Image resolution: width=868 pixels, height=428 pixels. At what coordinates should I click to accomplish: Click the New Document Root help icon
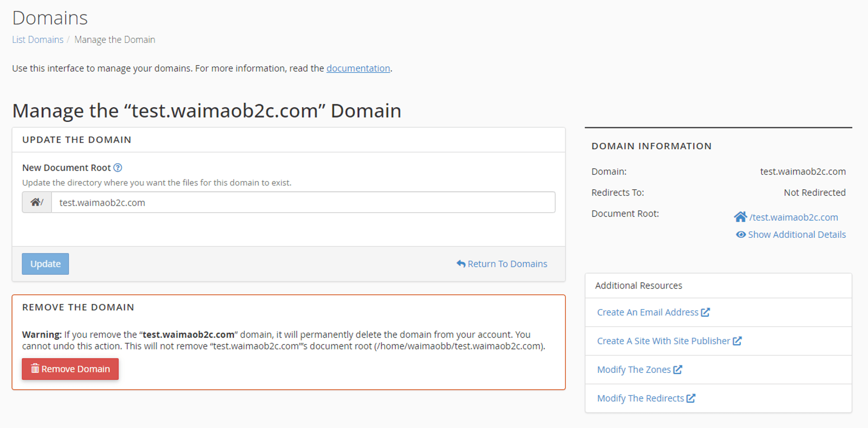[x=118, y=168]
